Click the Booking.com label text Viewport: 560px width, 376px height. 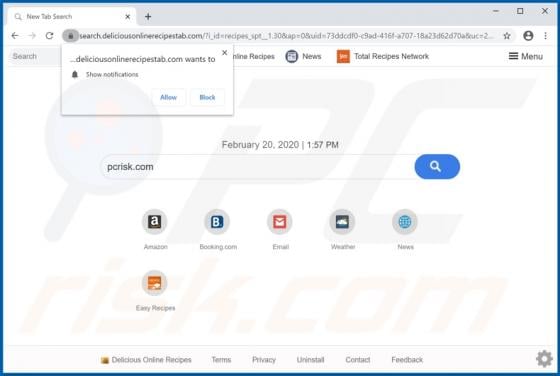point(218,247)
